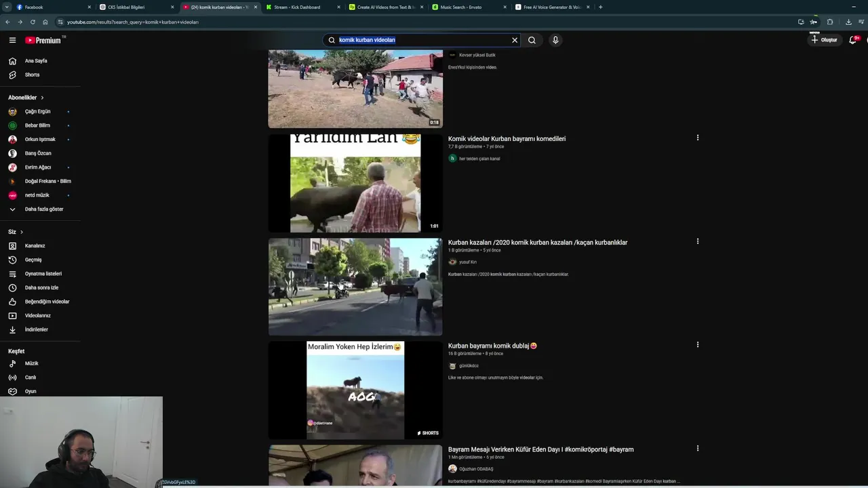
Task: Open channel 'günlükdoz'
Action: [x=469, y=366]
